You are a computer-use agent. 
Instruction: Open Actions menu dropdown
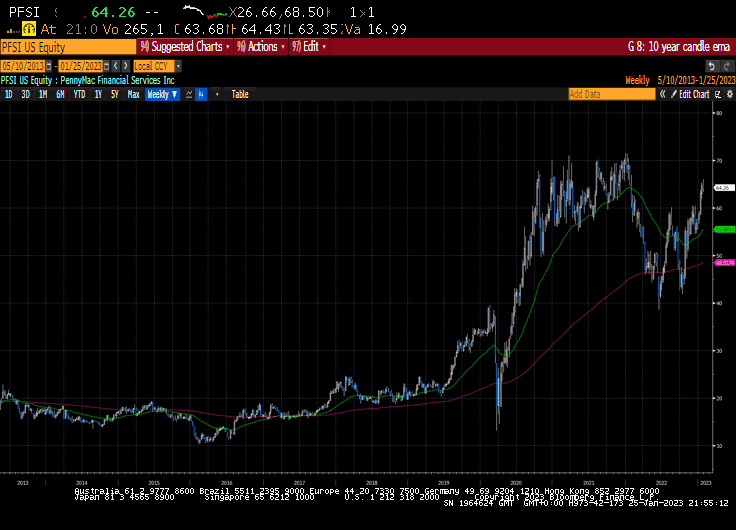click(x=261, y=46)
